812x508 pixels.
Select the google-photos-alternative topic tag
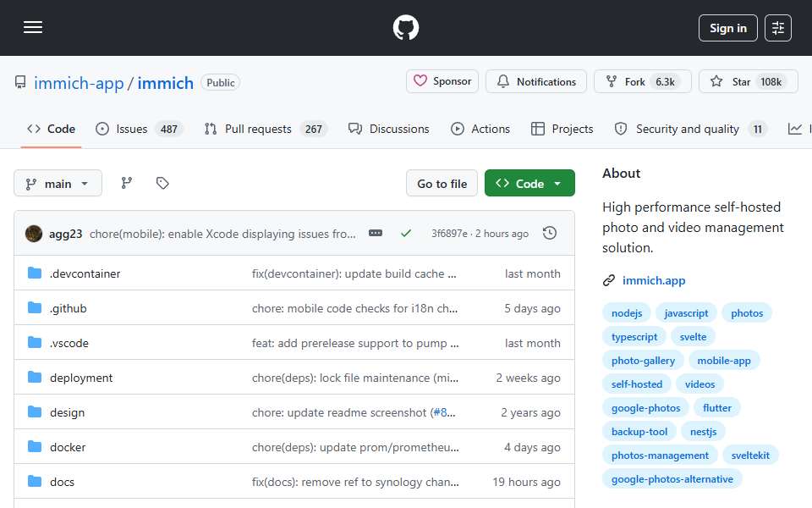[672, 480]
